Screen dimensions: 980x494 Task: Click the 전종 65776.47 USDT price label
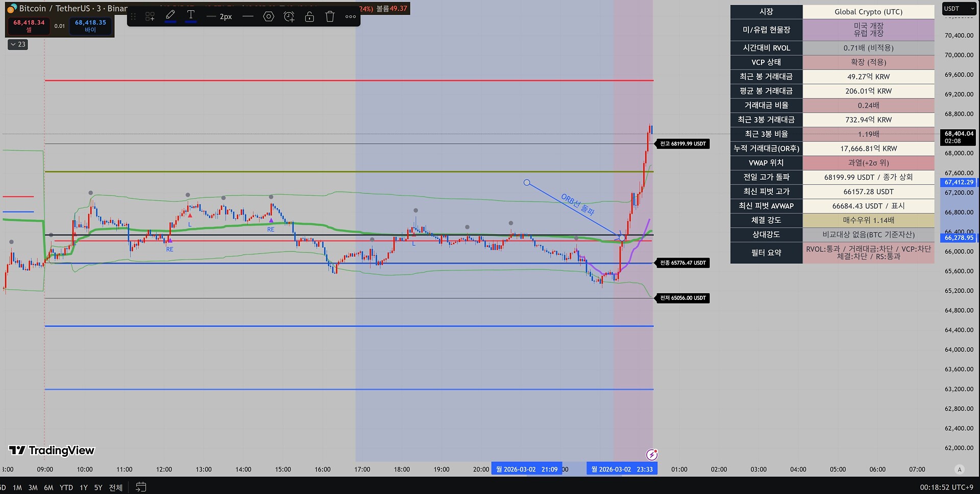pos(682,263)
